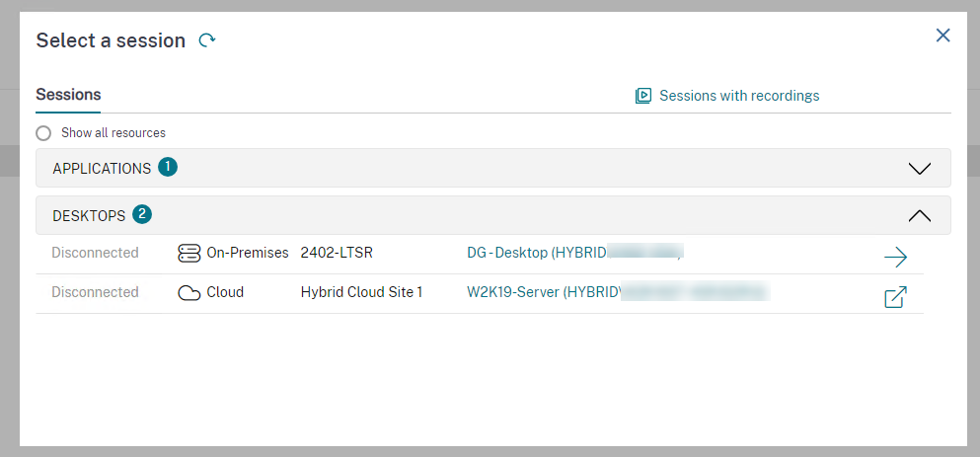Click the arrow icon for DG-Desktop session
Viewport: 980px width, 457px height.
coord(895,258)
